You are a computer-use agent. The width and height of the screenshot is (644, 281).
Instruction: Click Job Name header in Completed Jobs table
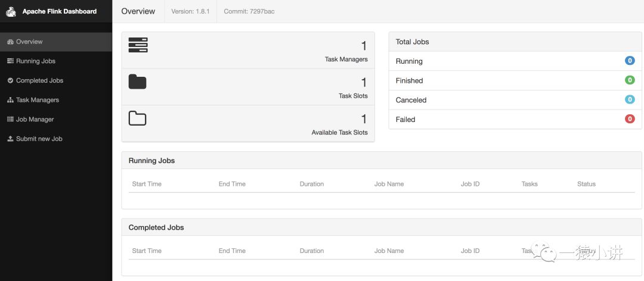tap(389, 251)
